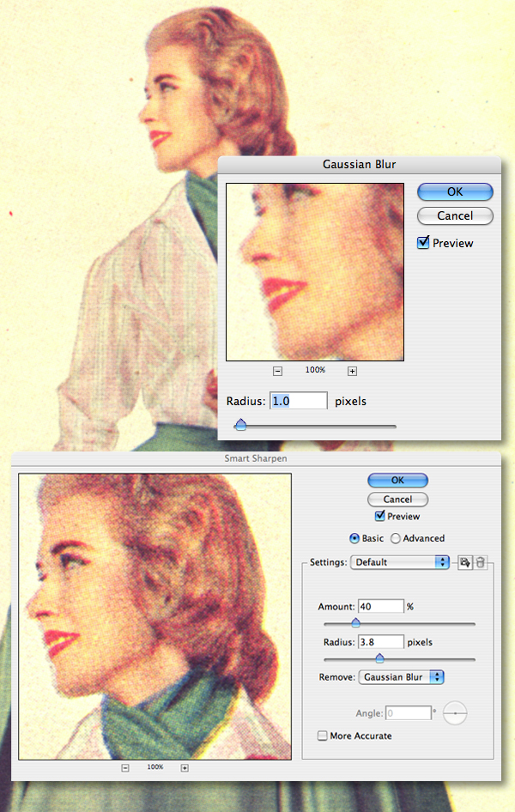Click the Gaussian Blur radius slider handle
This screenshot has height=812, width=515.
pyautogui.click(x=240, y=425)
